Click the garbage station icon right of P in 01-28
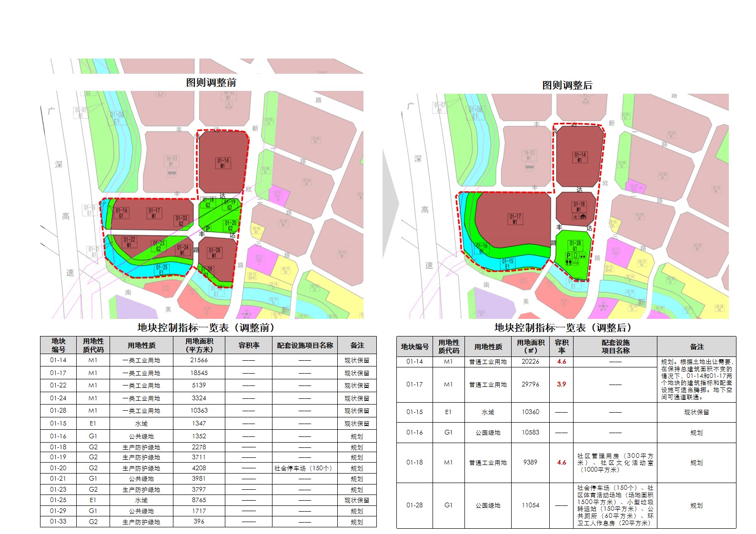This screenshot has height=534, width=756. pyautogui.click(x=575, y=256)
